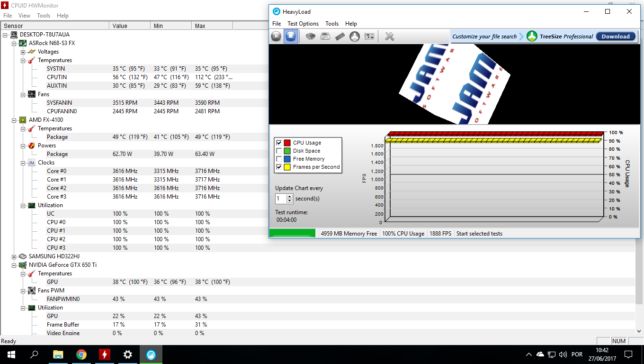This screenshot has height=364, width=644.
Task: Open Windows Start menu
Action: click(11, 355)
